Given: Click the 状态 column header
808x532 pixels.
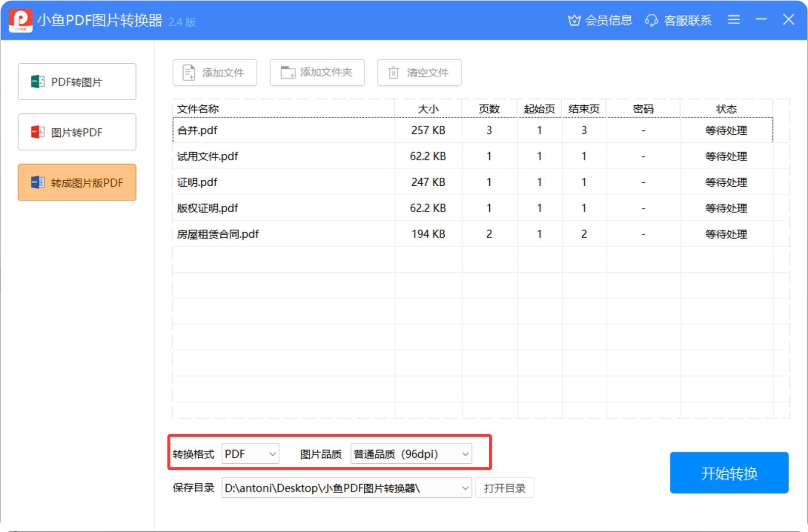Looking at the screenshot, I should (x=726, y=109).
